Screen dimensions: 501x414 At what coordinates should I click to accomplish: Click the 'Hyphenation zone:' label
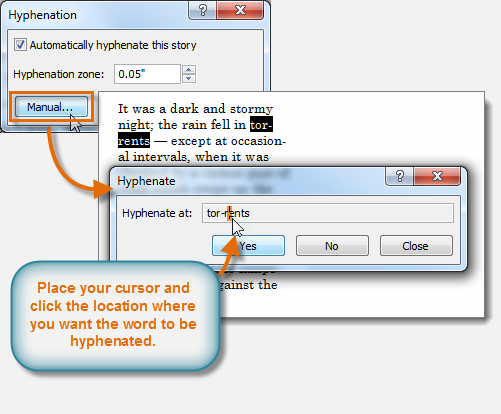point(59,74)
